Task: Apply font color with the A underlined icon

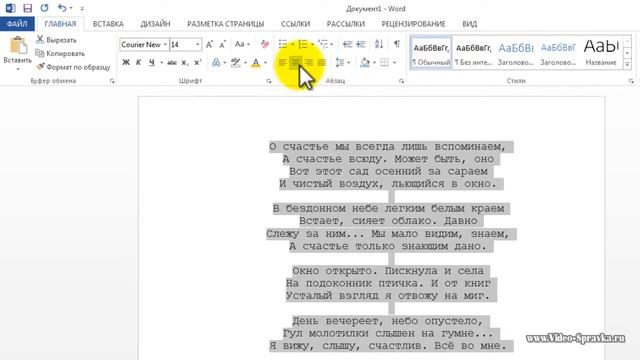Action: 256,62
